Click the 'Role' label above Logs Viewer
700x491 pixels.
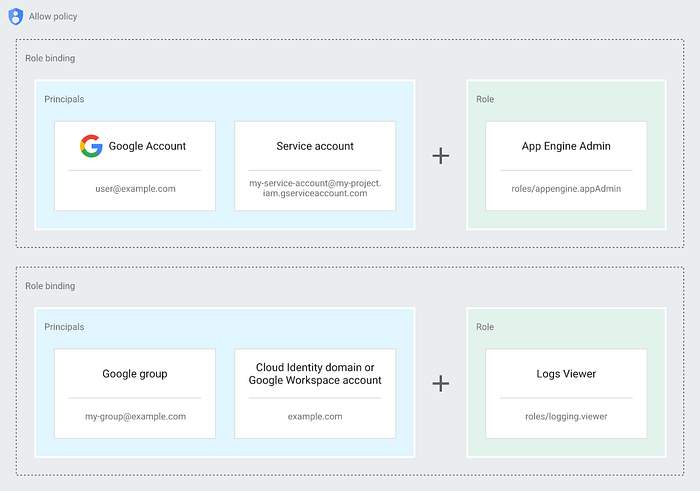485,327
